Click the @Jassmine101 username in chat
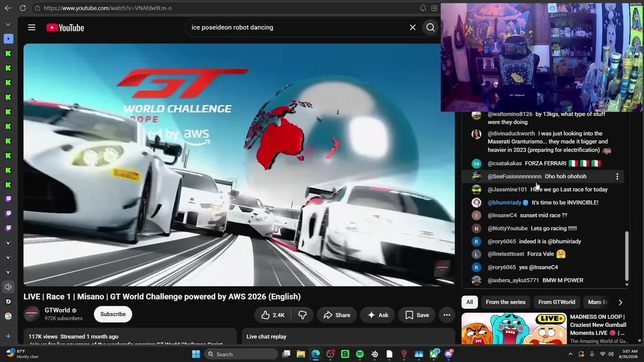 507,190
